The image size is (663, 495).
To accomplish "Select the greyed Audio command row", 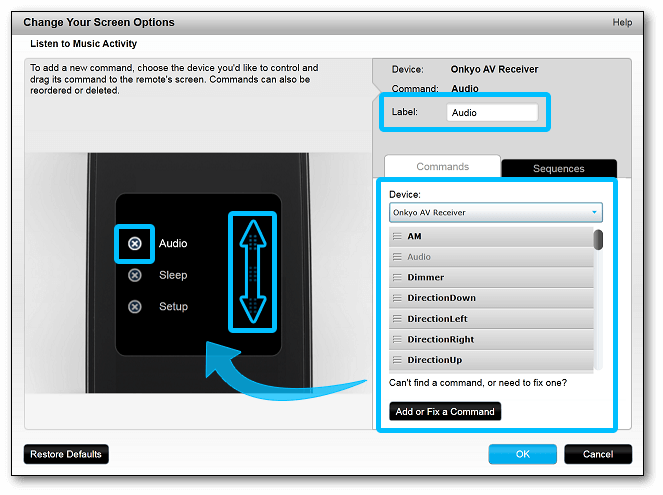I will point(491,257).
